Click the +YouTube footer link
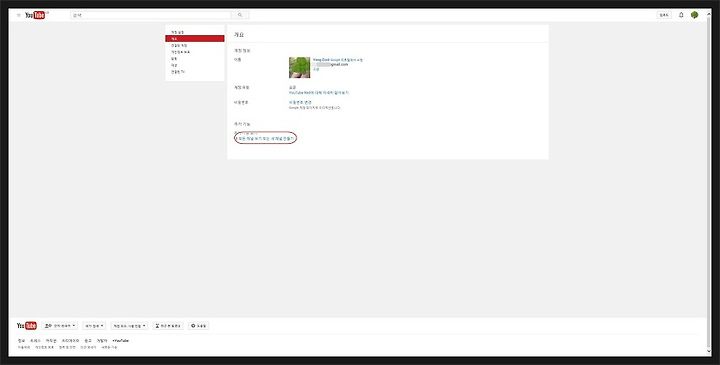Image resolution: width=720 pixels, height=365 pixels. 121,341
